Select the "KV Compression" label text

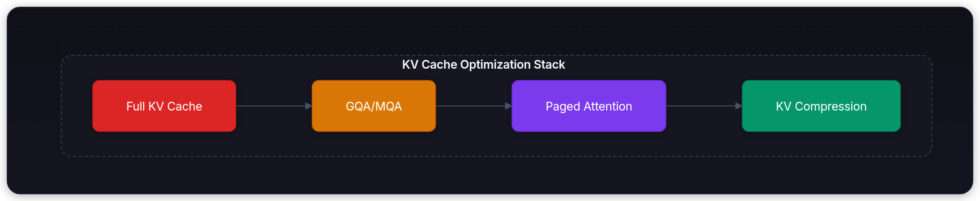point(821,106)
